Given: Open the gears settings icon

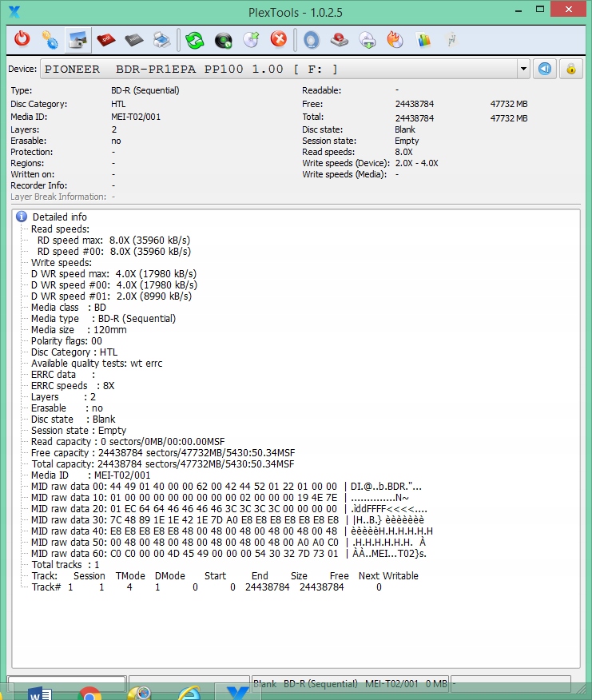Looking at the screenshot, I should (50, 40).
